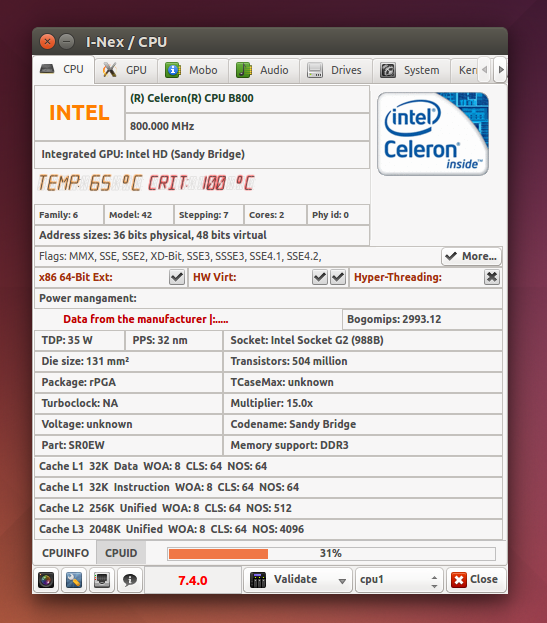Screen dimensions: 547x623
Task: Click the TDP: 35 W cell
Action: tap(79, 341)
